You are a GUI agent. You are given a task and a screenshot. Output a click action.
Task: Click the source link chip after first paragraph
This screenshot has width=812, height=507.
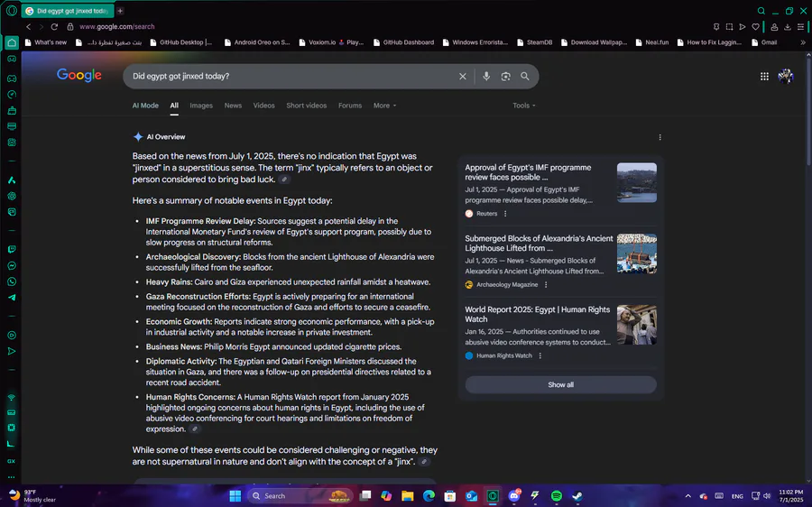(284, 180)
